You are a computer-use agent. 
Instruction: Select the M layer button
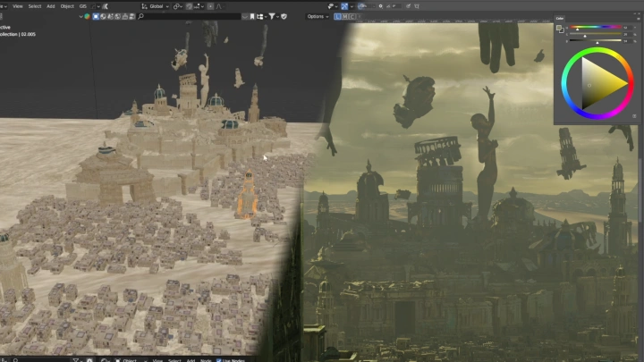pyautogui.click(x=344, y=16)
